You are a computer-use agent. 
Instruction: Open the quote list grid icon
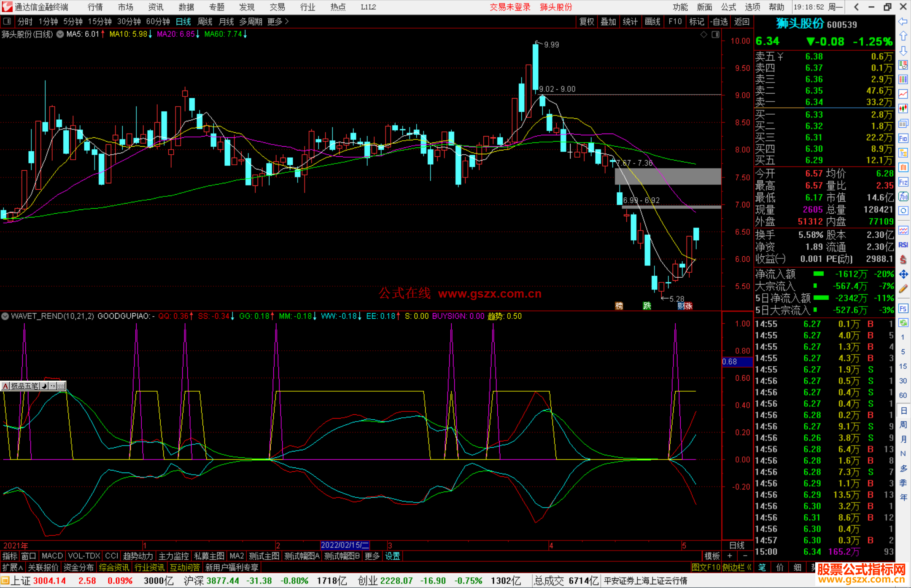coord(903,80)
